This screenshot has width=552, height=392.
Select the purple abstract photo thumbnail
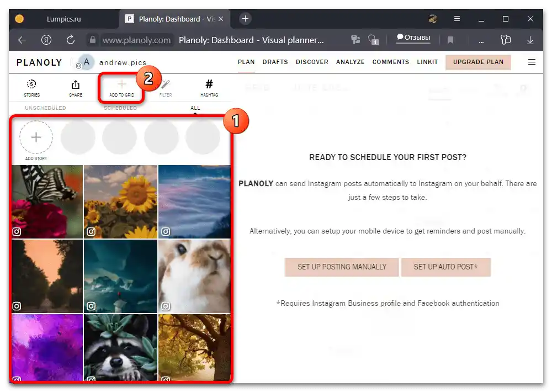tap(47, 347)
